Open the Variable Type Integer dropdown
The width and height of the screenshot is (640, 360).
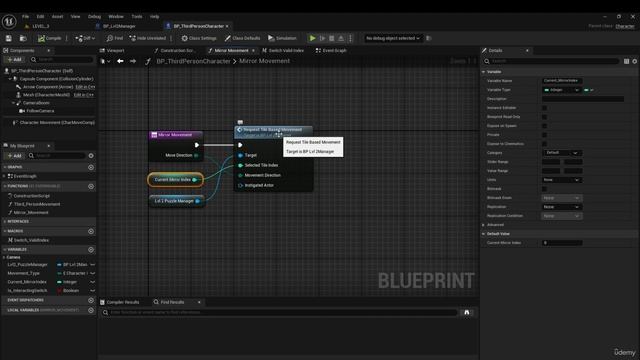pos(562,90)
